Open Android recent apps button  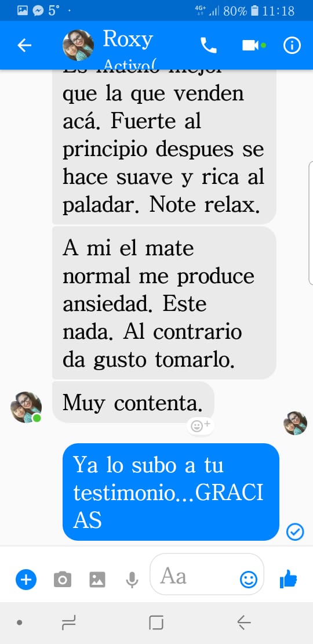pyautogui.click(x=68, y=624)
